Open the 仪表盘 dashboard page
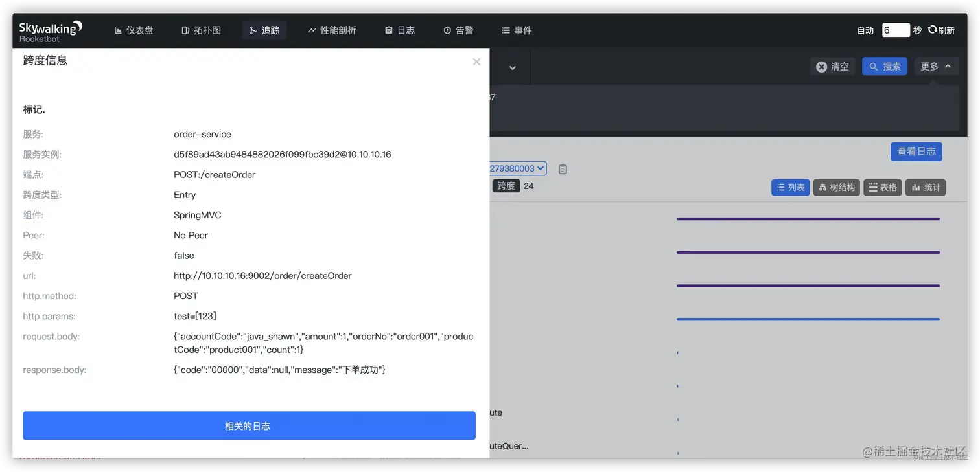Screen dimensions: 980x472 (x=134, y=30)
